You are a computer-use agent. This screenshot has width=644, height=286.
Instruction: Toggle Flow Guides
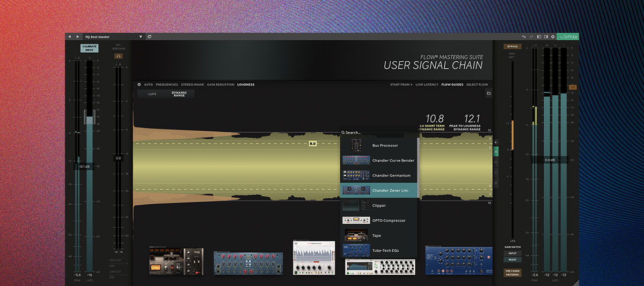[452, 84]
